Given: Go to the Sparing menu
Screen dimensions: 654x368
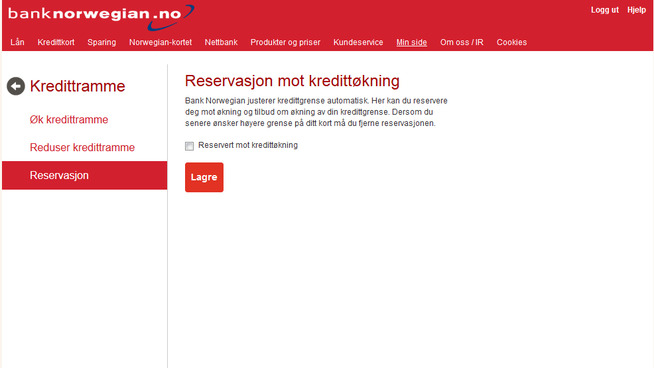Looking at the screenshot, I should pos(102,43).
